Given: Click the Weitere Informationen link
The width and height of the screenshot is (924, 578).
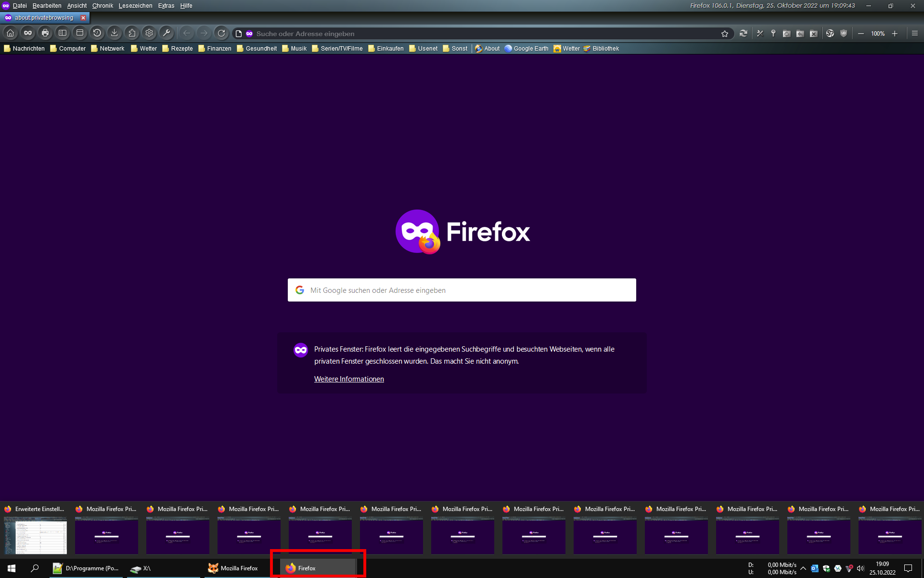Looking at the screenshot, I should [x=349, y=379].
